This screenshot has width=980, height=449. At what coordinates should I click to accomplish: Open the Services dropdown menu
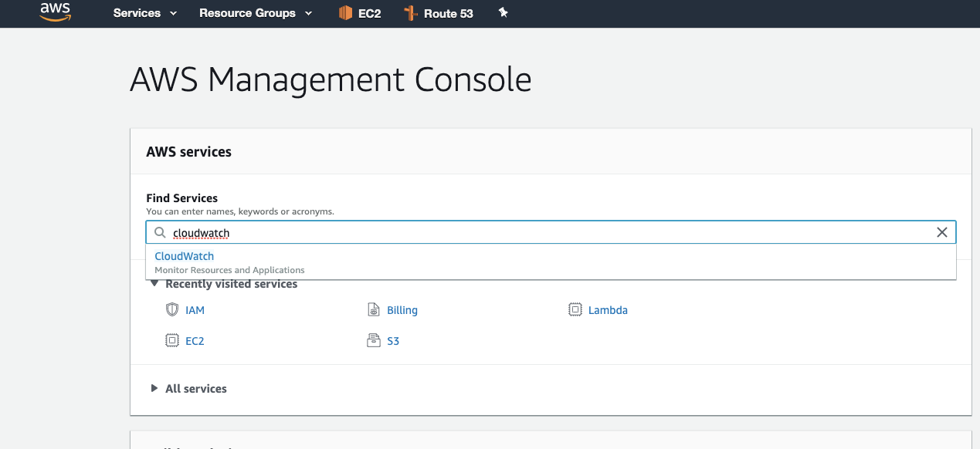[145, 13]
